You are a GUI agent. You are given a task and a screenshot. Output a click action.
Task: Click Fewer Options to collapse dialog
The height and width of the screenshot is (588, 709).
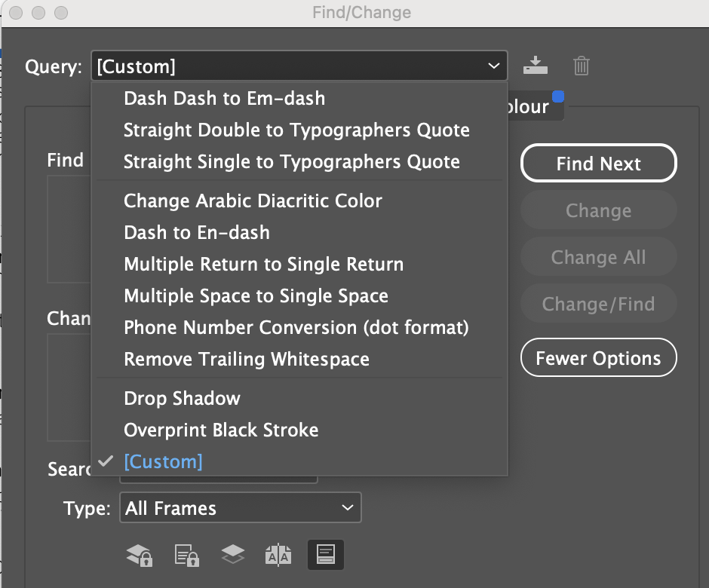[598, 357]
